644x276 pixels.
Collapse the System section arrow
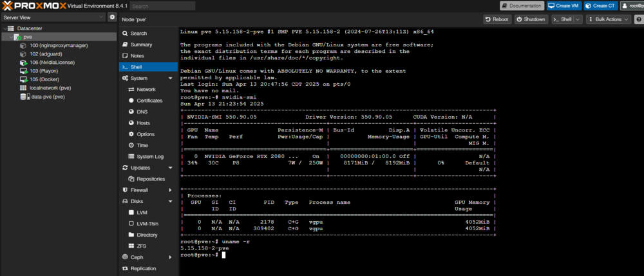171,78
